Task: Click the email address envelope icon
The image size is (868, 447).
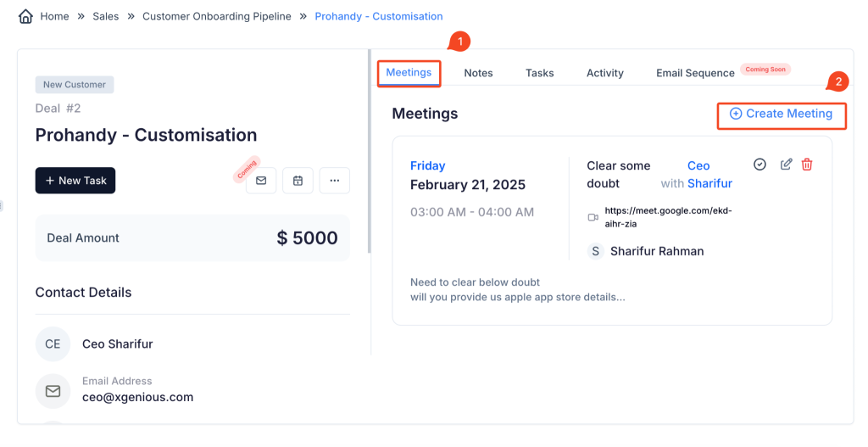Action: click(x=53, y=391)
